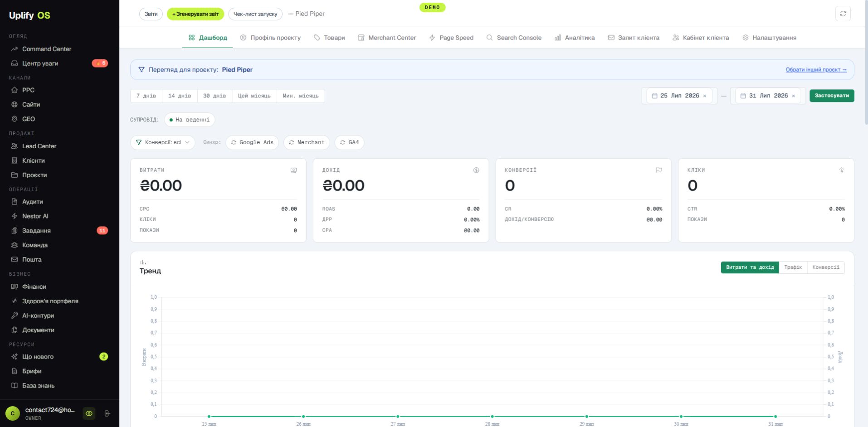The width and height of the screenshot is (868, 427).
Task: Open Налаштування tab
Action: click(x=769, y=38)
